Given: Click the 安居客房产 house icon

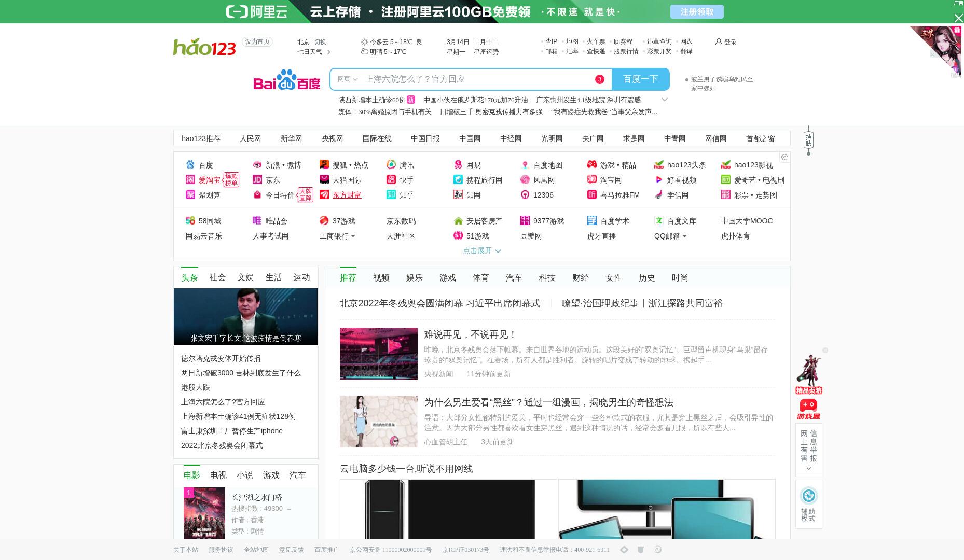Looking at the screenshot, I should click(458, 221).
